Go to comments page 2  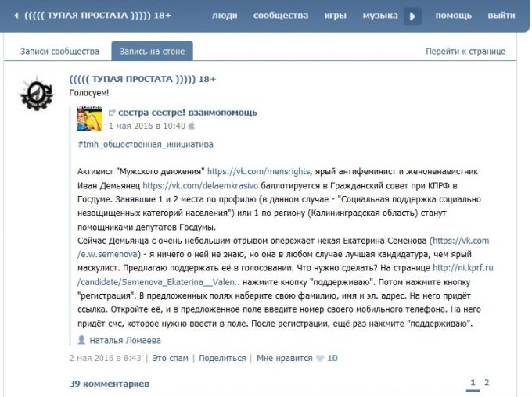[x=487, y=383]
